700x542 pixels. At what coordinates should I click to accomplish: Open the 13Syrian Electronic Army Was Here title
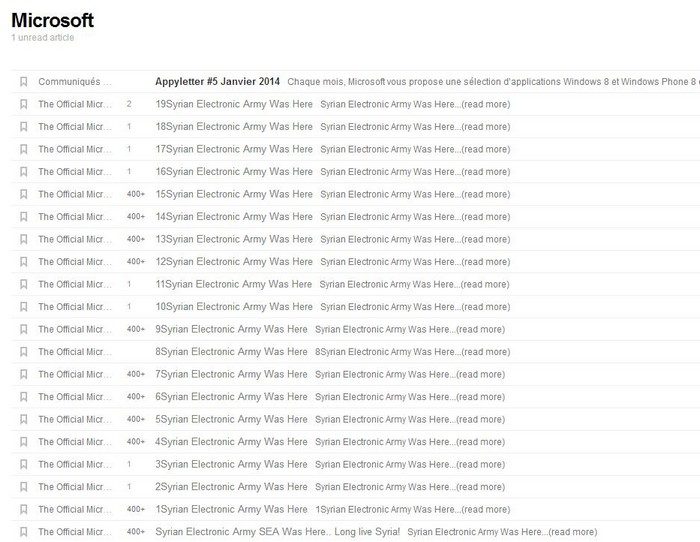[234, 239]
